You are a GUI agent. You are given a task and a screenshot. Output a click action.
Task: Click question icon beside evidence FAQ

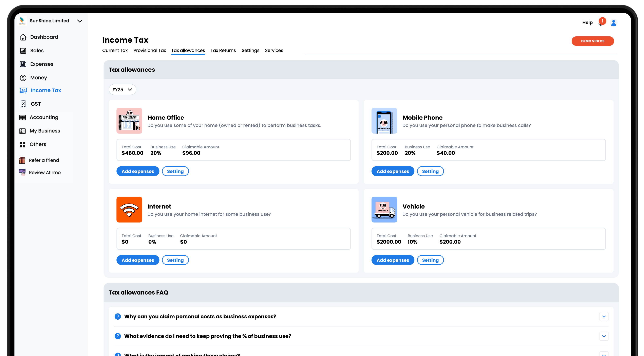[117, 336]
